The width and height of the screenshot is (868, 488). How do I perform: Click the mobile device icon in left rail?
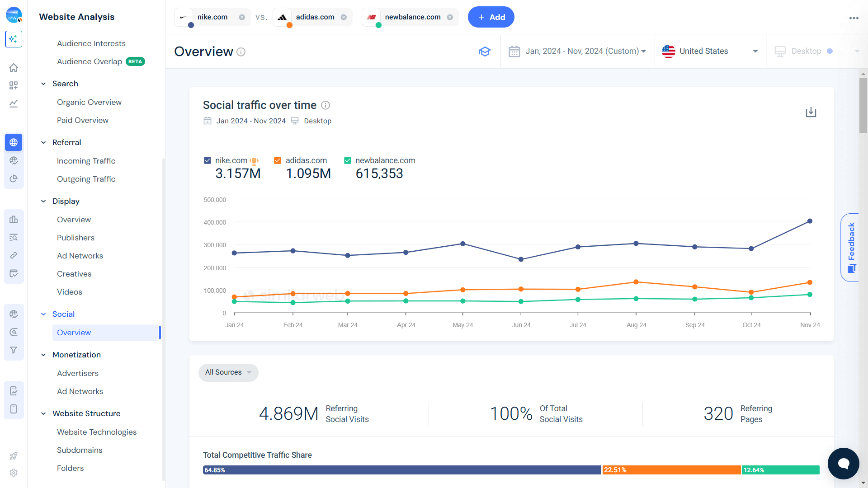click(x=14, y=409)
